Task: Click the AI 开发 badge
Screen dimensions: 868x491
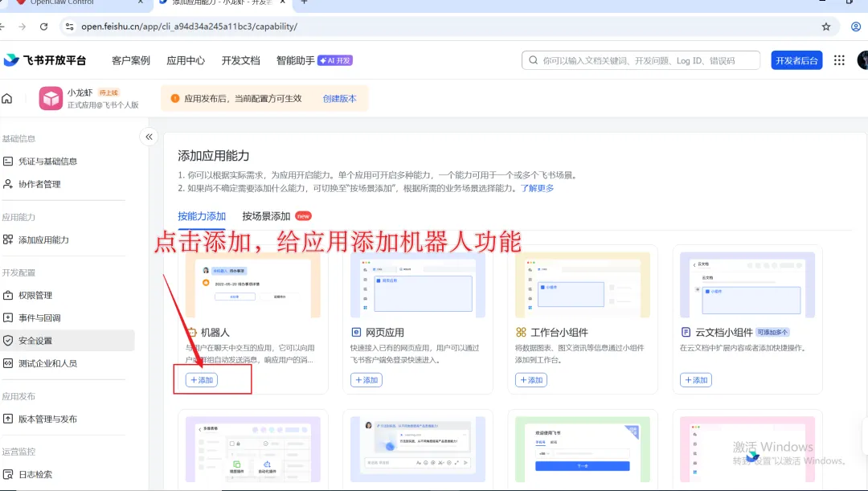Action: (335, 60)
